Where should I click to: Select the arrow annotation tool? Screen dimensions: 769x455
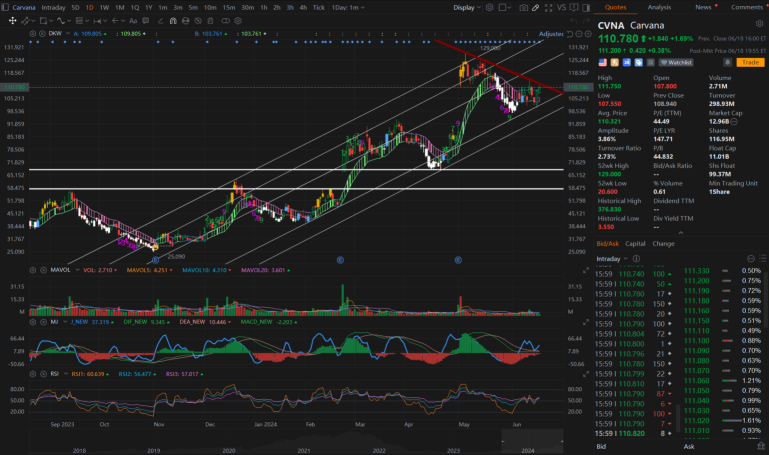115,21
